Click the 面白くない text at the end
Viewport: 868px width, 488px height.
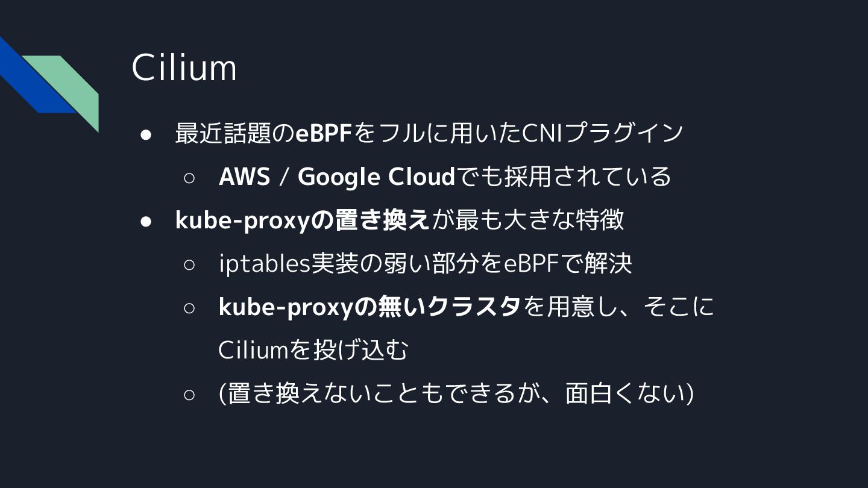coord(625,394)
